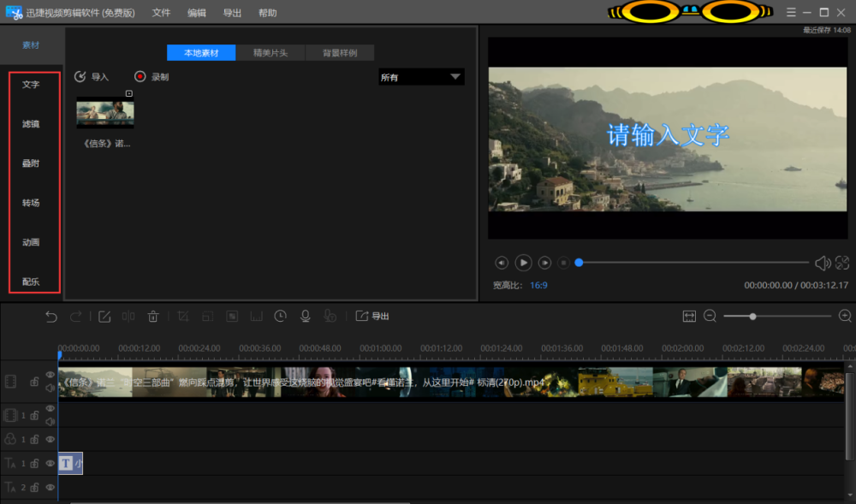Click the preview playback progress slider
This screenshot has width=856, height=504.
coord(693,263)
